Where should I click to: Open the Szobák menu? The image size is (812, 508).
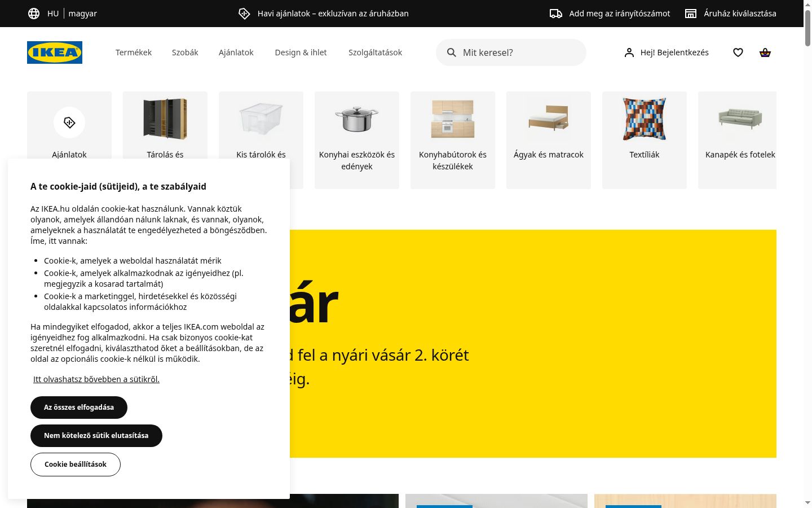[185, 52]
